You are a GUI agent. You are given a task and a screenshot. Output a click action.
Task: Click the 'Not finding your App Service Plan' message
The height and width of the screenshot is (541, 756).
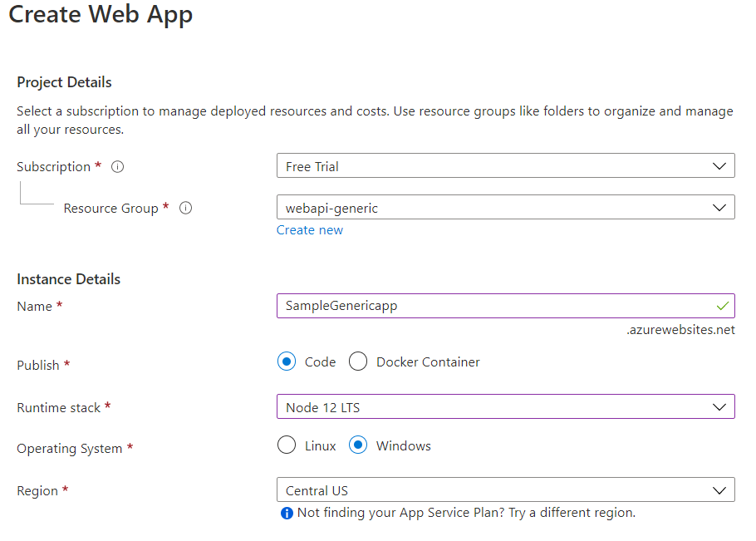[466, 513]
